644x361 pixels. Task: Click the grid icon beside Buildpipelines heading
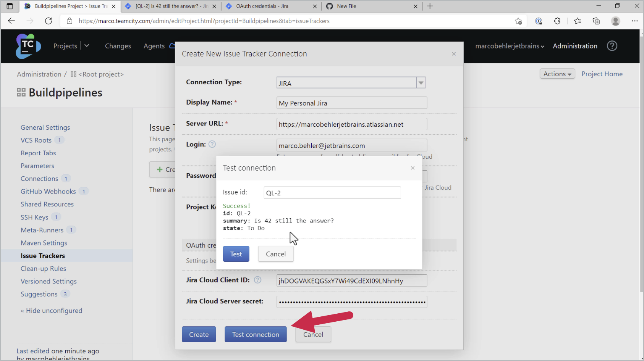(21, 92)
